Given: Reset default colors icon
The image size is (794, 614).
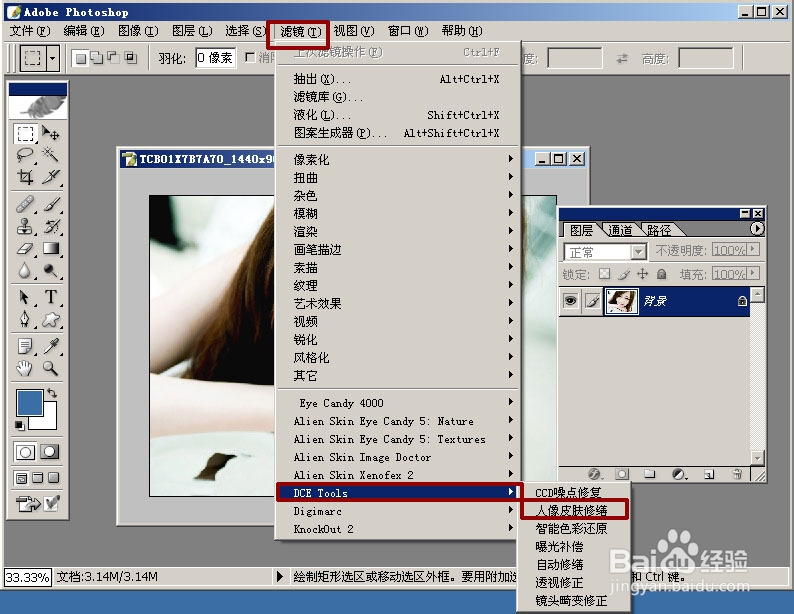Looking at the screenshot, I should pos(19,425).
